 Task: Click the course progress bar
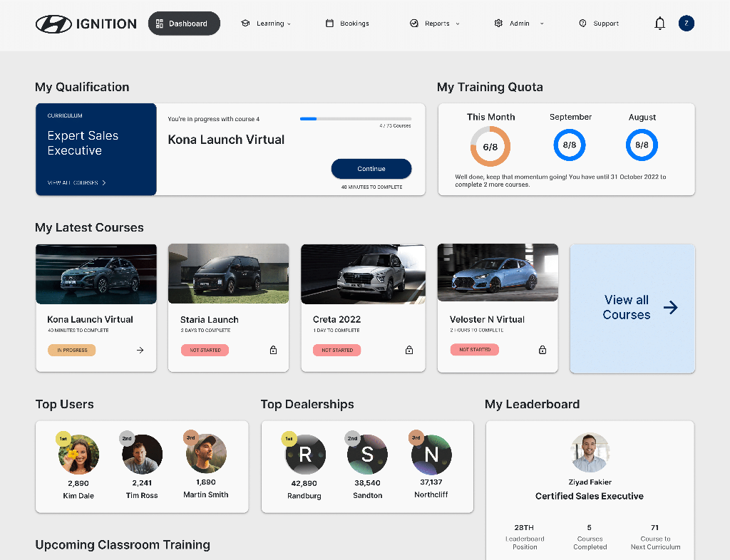coord(356,119)
